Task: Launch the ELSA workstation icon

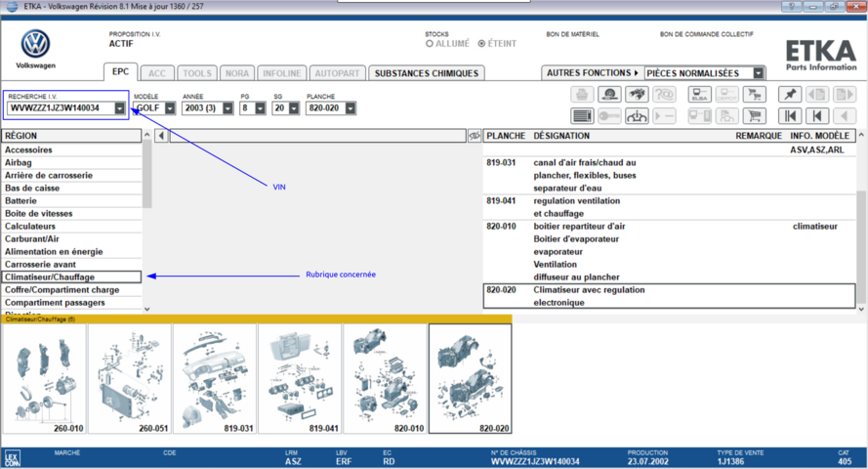Action: click(x=700, y=95)
